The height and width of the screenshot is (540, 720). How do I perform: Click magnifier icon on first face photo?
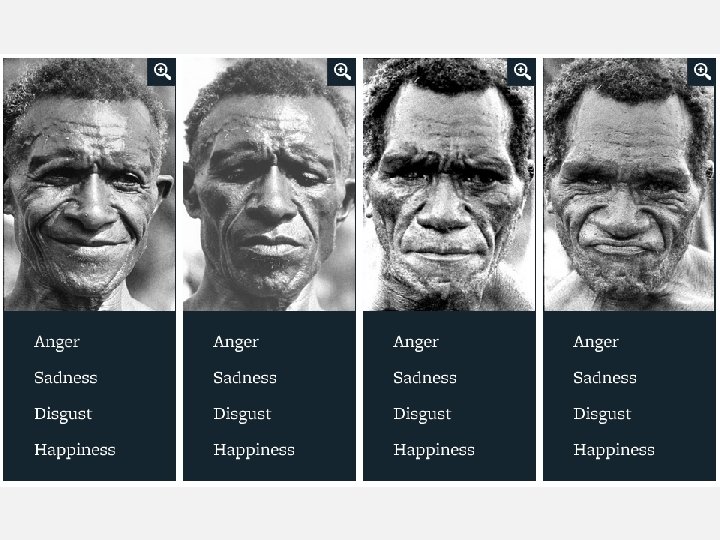point(161,72)
